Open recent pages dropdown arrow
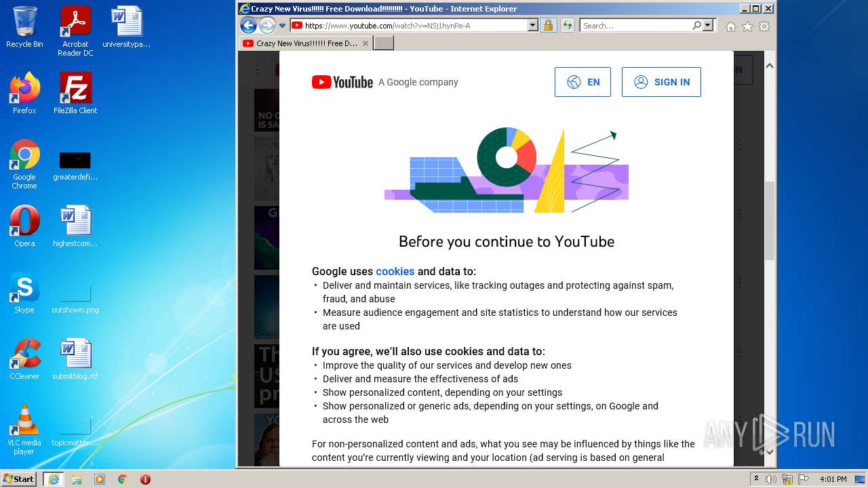 [282, 26]
